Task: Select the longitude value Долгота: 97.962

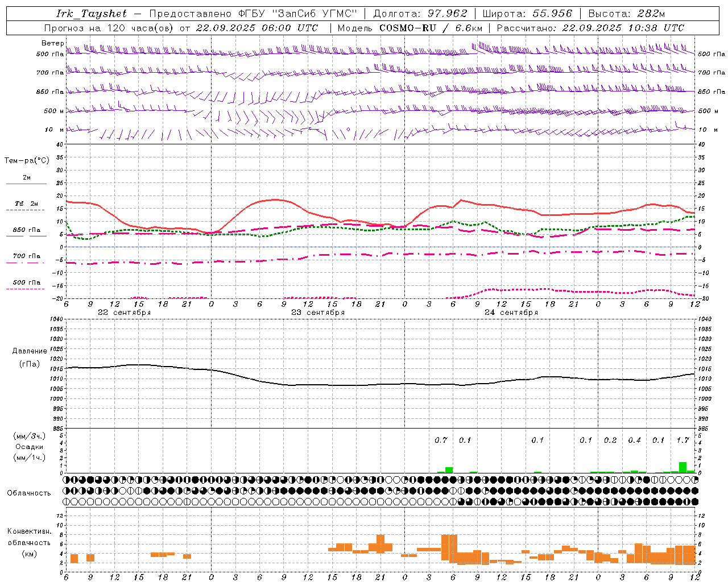Action: pyautogui.click(x=420, y=14)
